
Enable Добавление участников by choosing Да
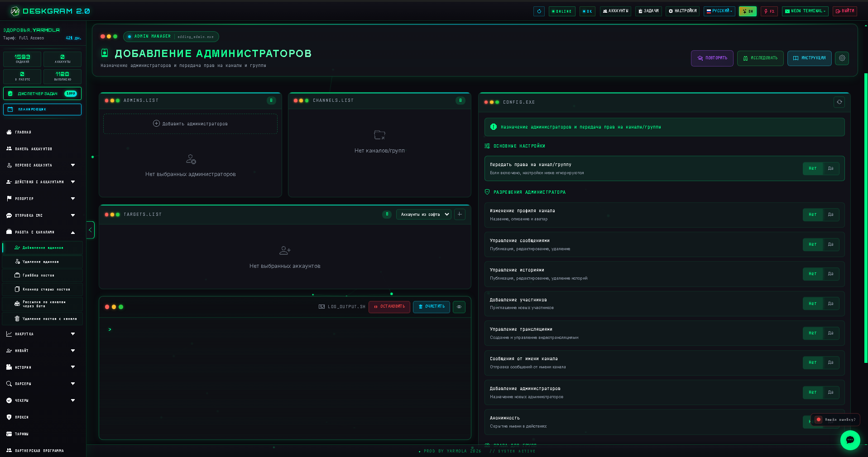coord(830,304)
